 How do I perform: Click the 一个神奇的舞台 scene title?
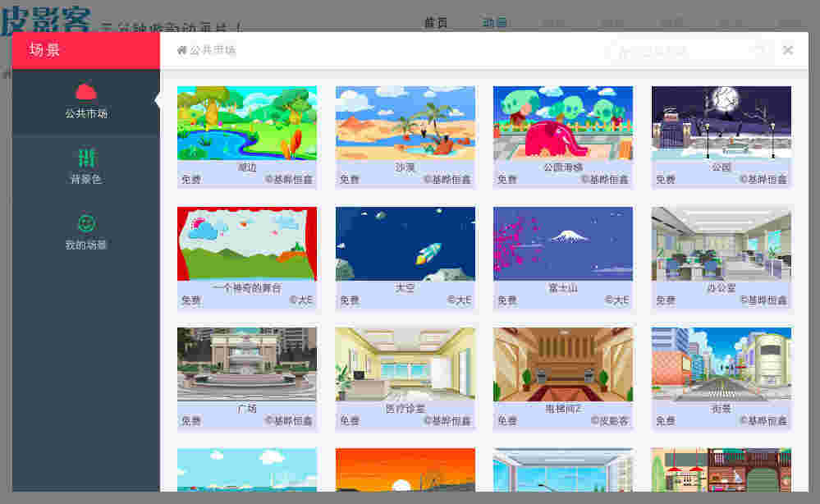click(247, 288)
